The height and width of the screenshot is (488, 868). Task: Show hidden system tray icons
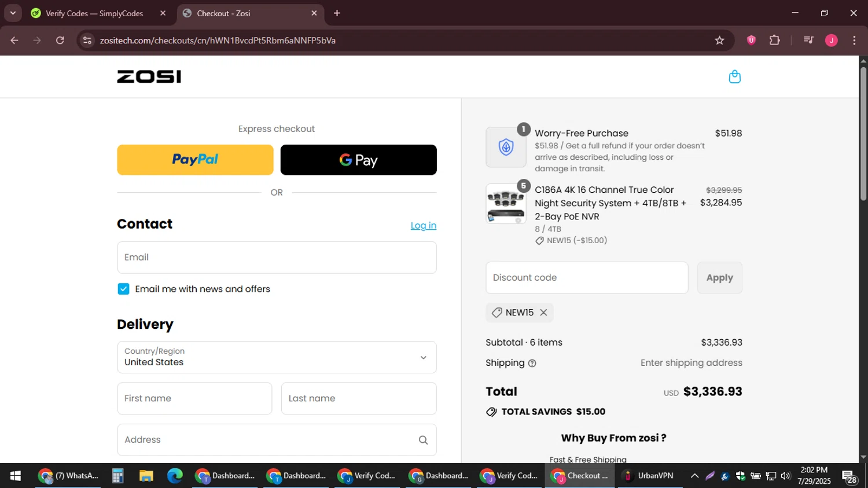click(694, 476)
